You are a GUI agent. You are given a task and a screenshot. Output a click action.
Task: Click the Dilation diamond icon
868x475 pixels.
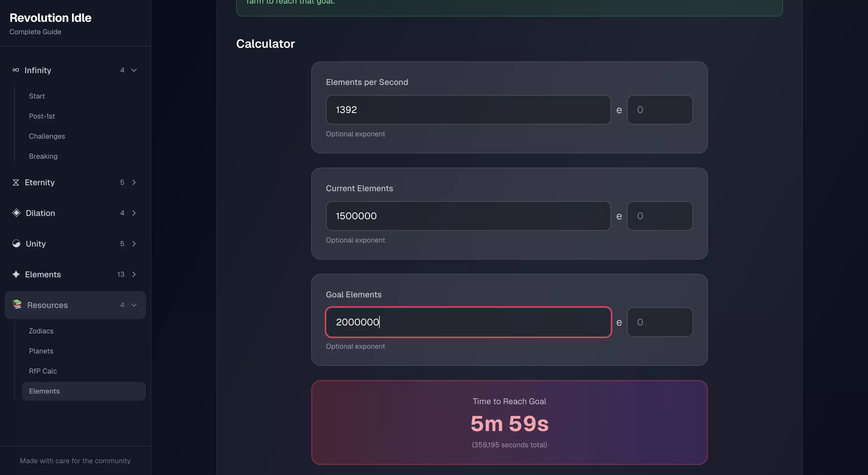click(16, 213)
